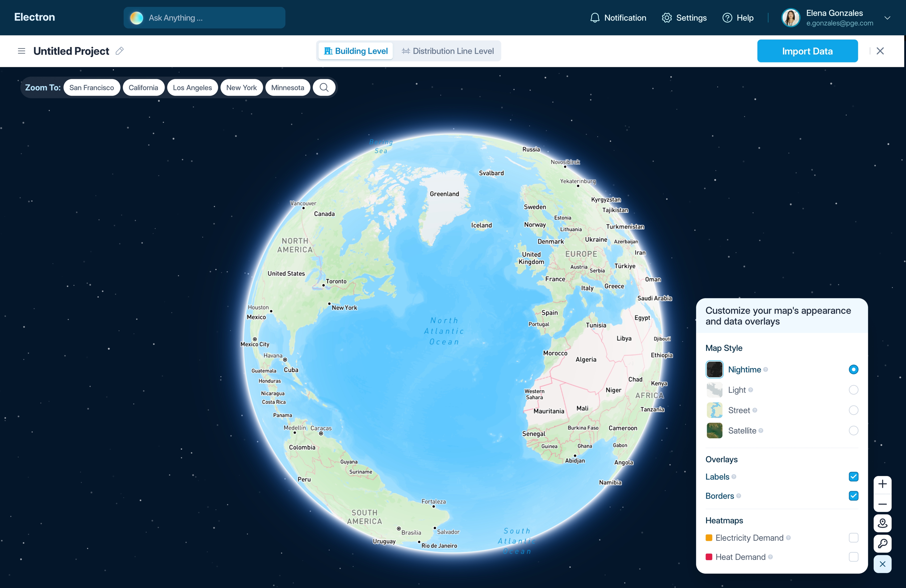The width and height of the screenshot is (906, 588).
Task: Select the Satellite map style radio
Action: (x=853, y=431)
